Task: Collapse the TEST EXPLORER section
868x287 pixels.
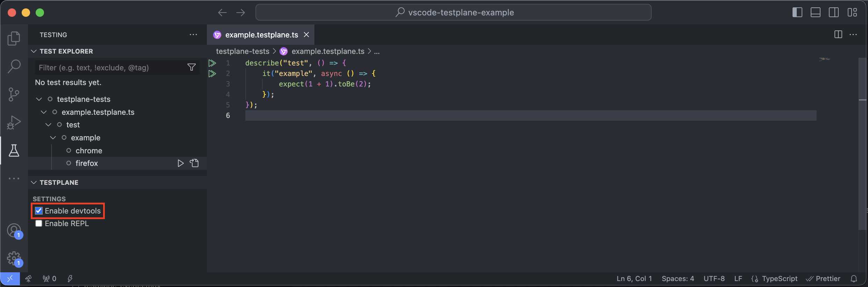Action: tap(34, 51)
